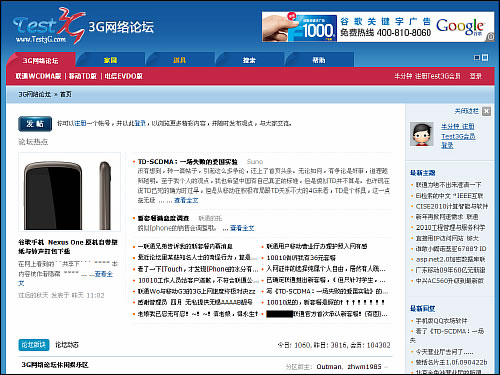Open the sidebar topic starting asp.net2.0
Viewport: 500px width, 375px height.
(x=450, y=259)
